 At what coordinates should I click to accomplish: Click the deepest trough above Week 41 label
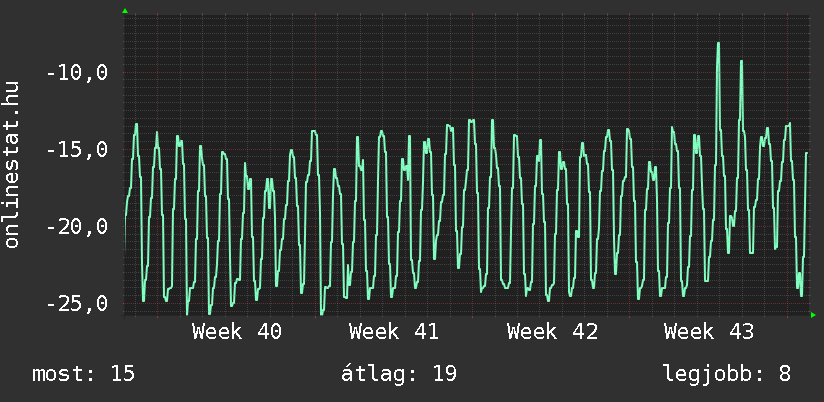click(322, 313)
